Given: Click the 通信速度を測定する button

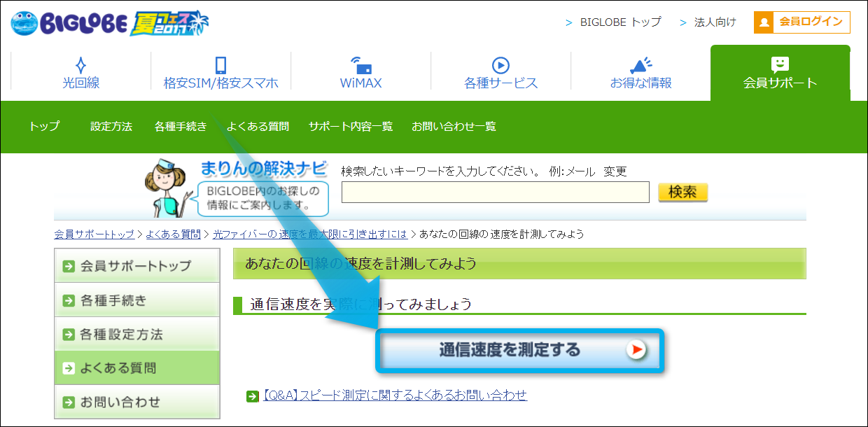Looking at the screenshot, I should (x=519, y=350).
